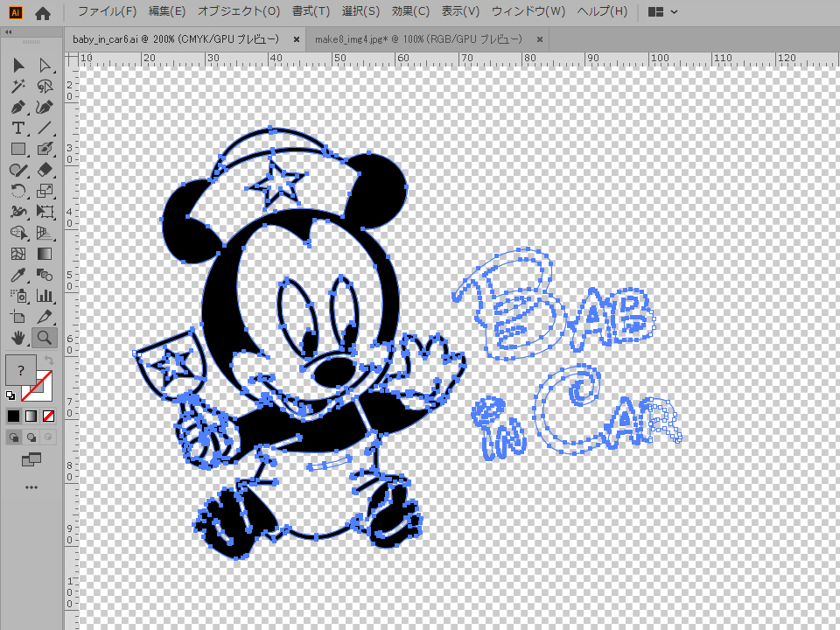Select the Paintbrush tool

[x=45, y=149]
